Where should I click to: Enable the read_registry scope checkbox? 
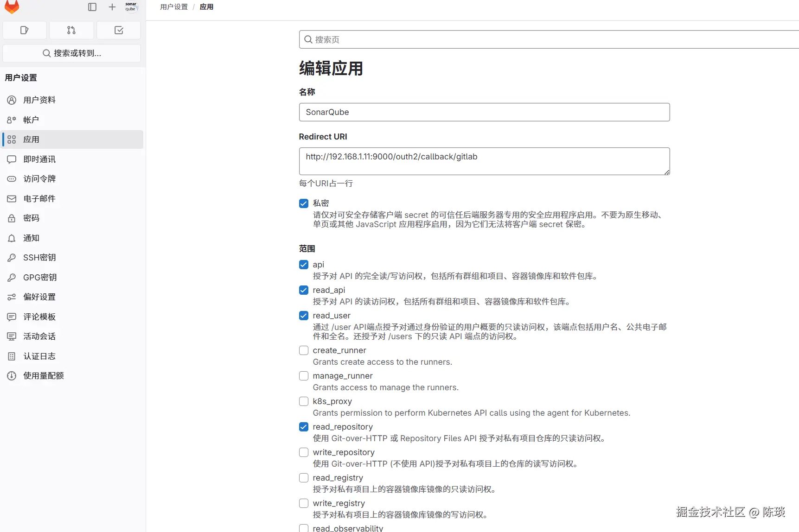pos(304,478)
